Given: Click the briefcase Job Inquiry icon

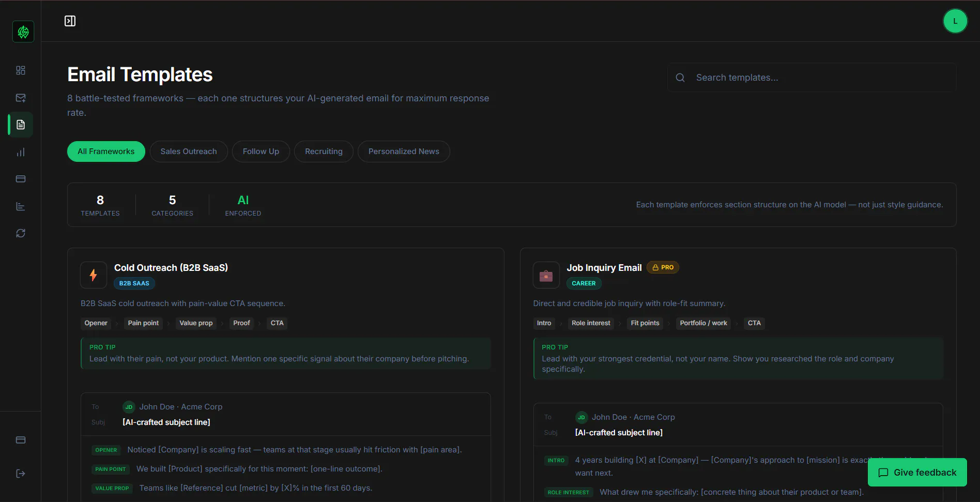Looking at the screenshot, I should [x=546, y=275].
